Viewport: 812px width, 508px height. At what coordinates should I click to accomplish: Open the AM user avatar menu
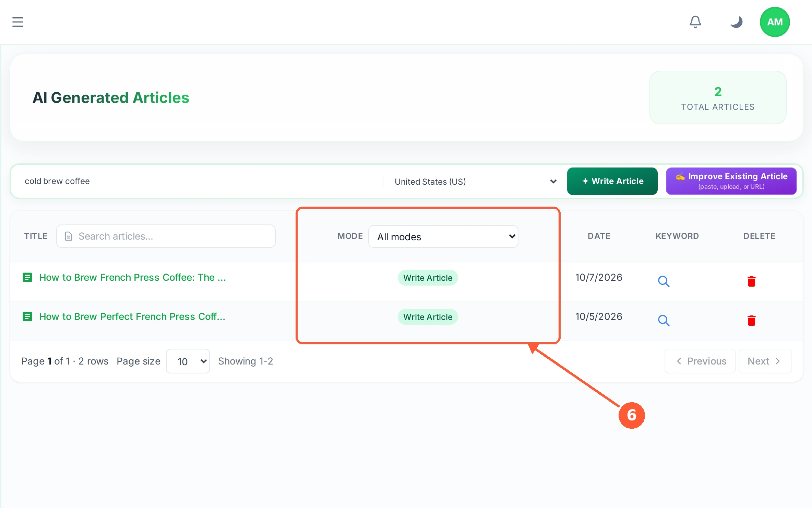(x=775, y=22)
